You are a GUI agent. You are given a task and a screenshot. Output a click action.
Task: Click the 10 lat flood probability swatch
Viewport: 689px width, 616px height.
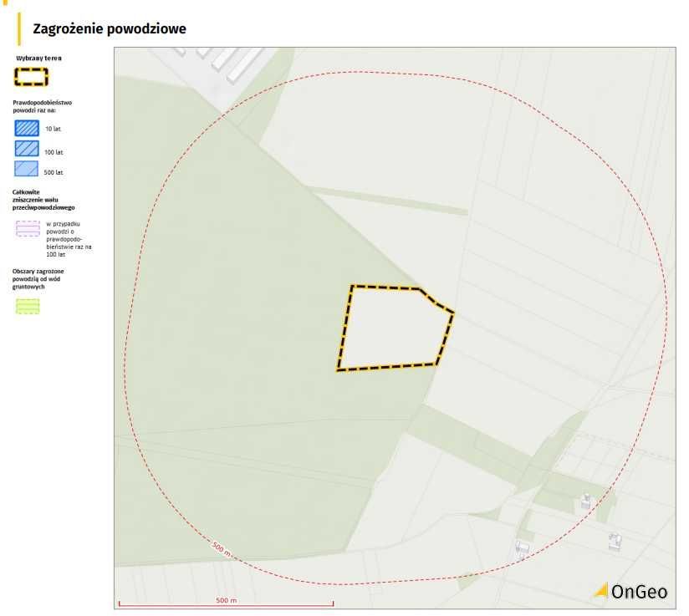(x=27, y=128)
